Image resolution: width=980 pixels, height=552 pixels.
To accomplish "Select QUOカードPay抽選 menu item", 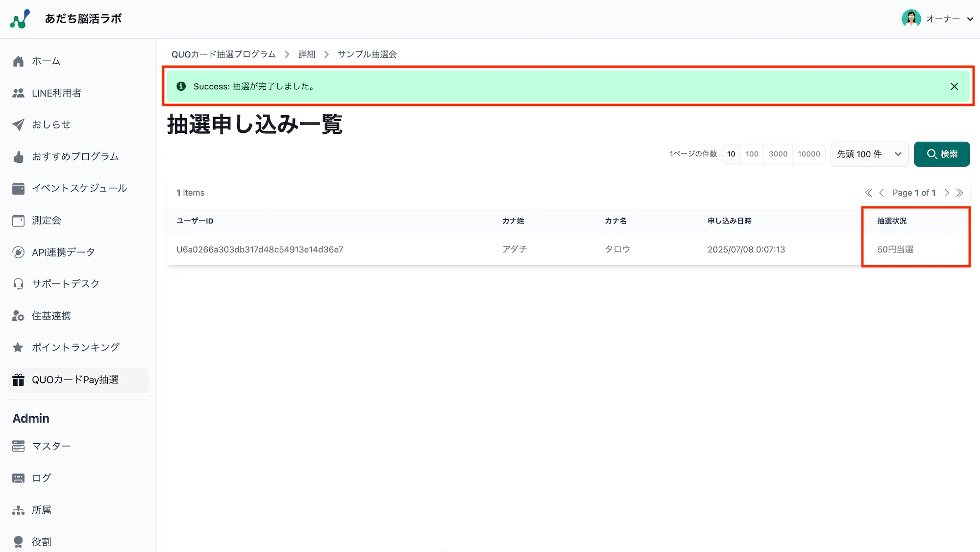I will [x=78, y=380].
